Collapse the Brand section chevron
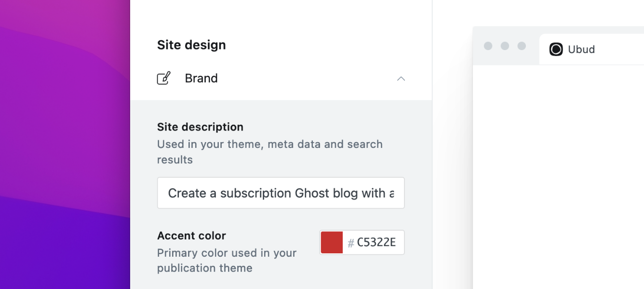Screen dimensions: 644x289 (x=401, y=79)
